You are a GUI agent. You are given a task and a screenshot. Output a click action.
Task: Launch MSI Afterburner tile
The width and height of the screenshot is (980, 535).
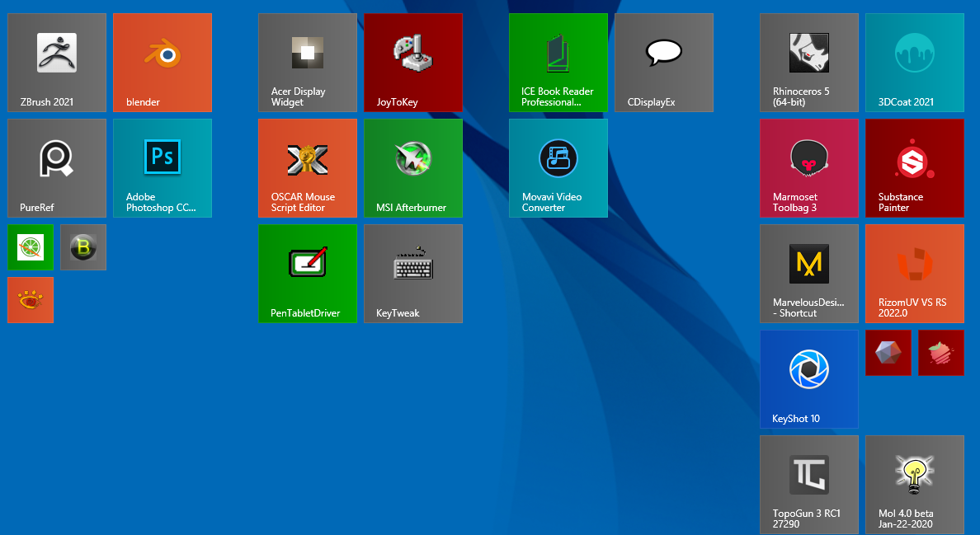pyautogui.click(x=413, y=168)
